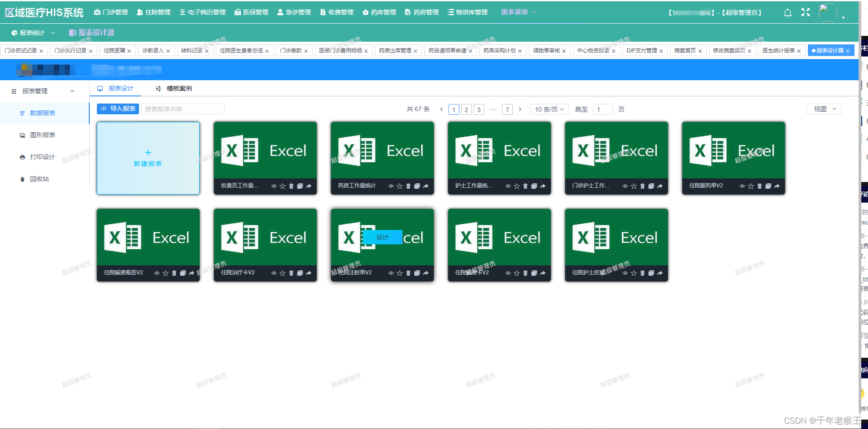Screen dimensions: 868x429
Task: Preview 药房工作量统计 via eye icon
Action: [x=391, y=186]
